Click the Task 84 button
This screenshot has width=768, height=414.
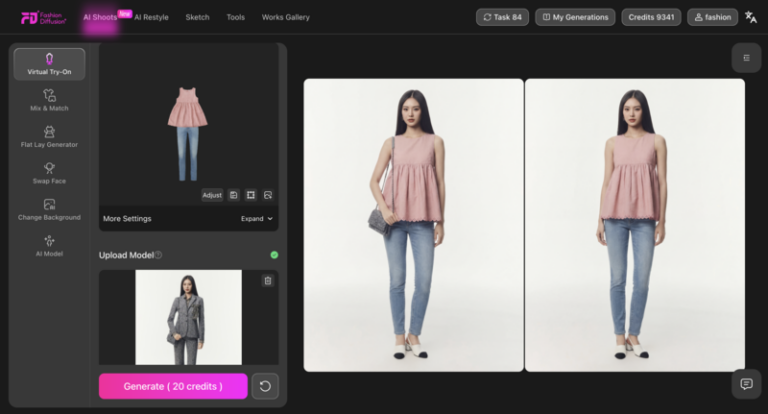(503, 17)
